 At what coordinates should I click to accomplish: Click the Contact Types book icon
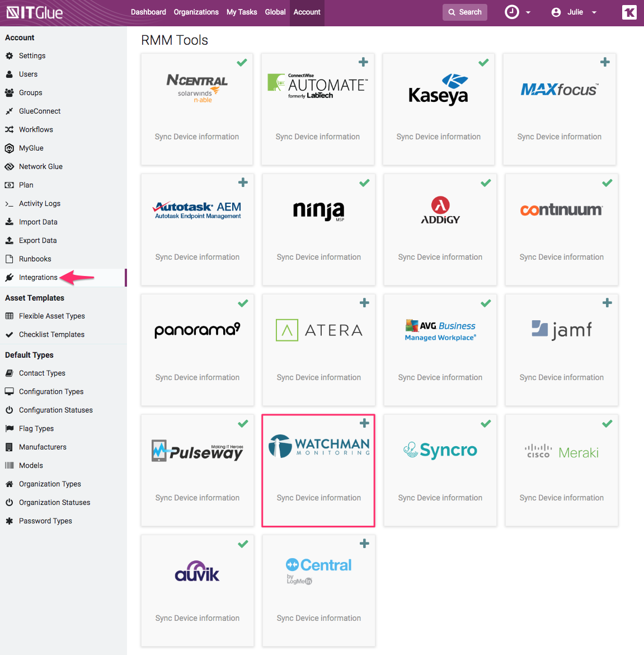click(x=9, y=373)
